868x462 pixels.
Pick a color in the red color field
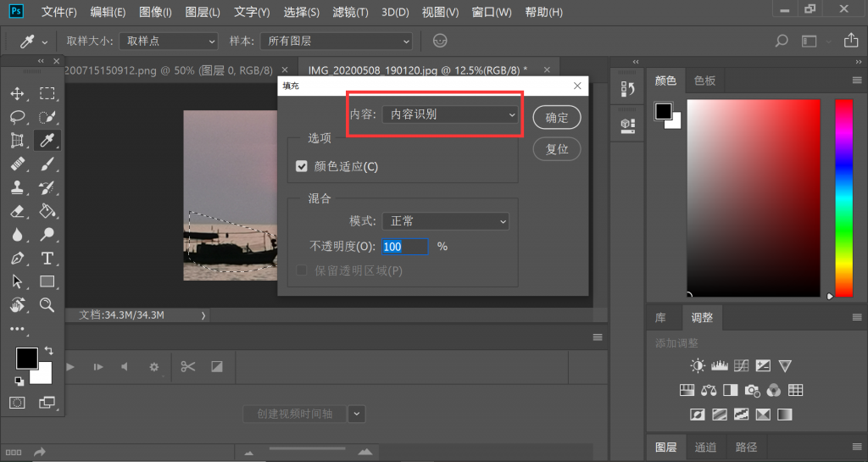(x=754, y=198)
